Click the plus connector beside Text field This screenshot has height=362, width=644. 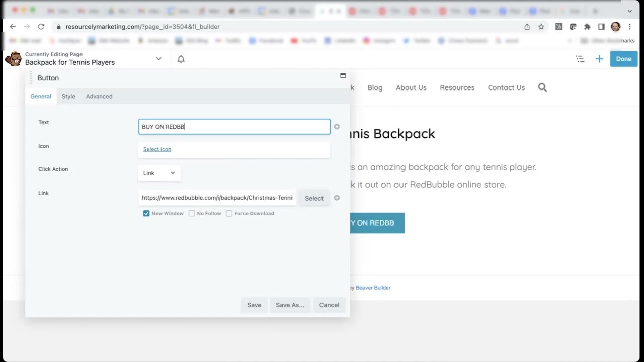click(x=337, y=127)
